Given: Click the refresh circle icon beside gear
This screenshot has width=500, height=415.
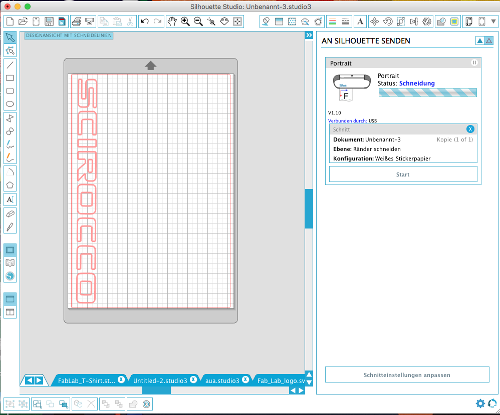Looking at the screenshot, I should (492, 404).
